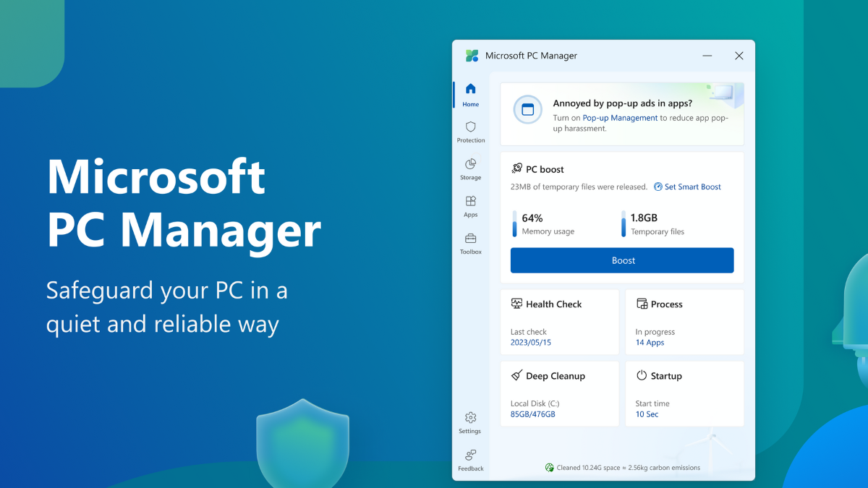Click the 1.8GB temporary files bar

pyautogui.click(x=624, y=224)
